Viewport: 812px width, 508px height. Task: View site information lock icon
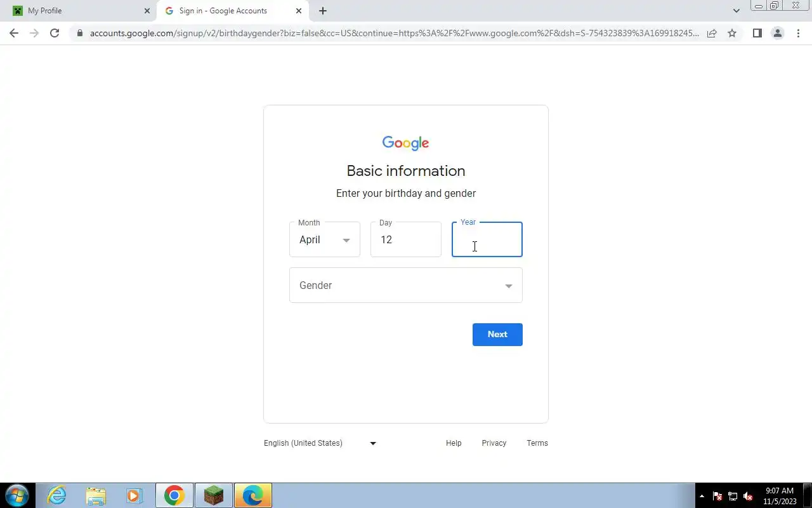coord(79,33)
